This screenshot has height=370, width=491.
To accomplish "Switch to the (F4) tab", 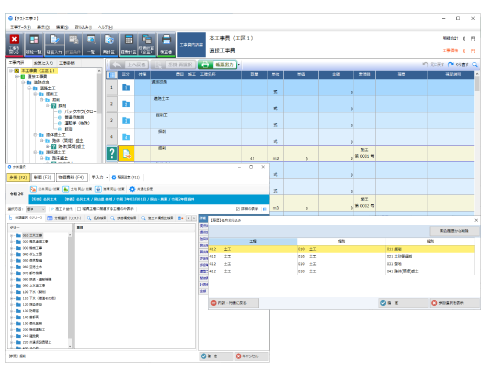I will pos(72,177).
